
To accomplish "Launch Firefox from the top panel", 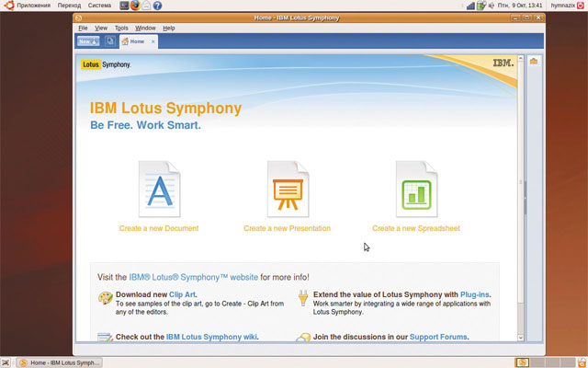I will [135, 6].
